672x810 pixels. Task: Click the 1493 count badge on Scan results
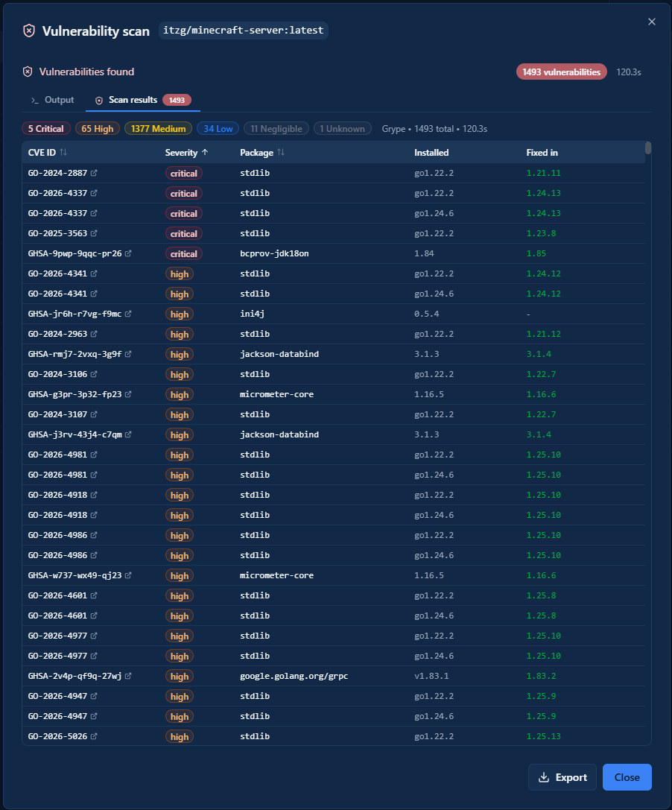(177, 100)
